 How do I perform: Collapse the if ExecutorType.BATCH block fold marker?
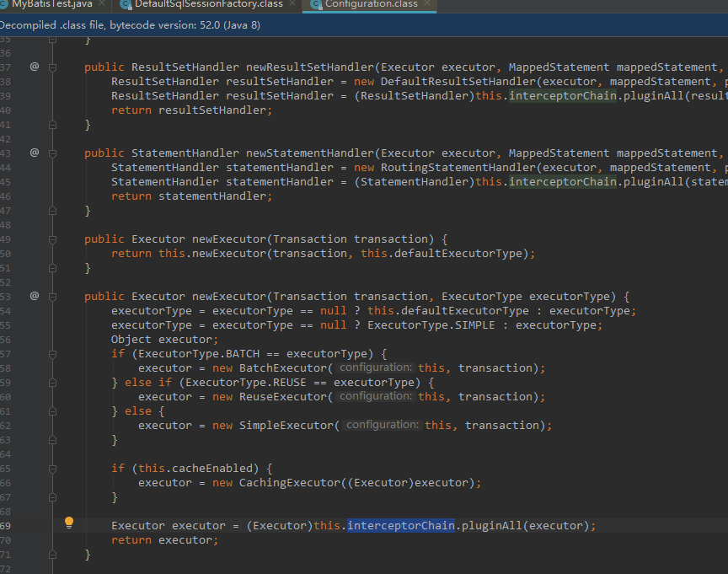(x=52, y=353)
